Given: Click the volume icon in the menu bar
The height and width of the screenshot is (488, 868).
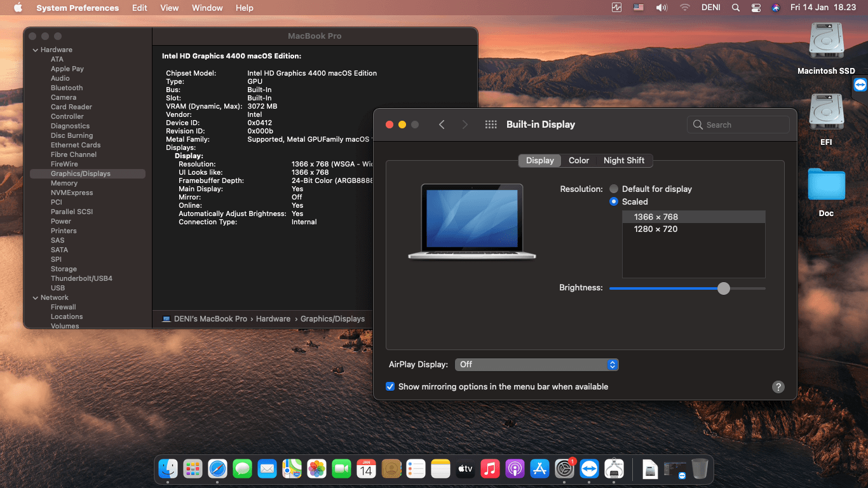Looking at the screenshot, I should coord(661,8).
